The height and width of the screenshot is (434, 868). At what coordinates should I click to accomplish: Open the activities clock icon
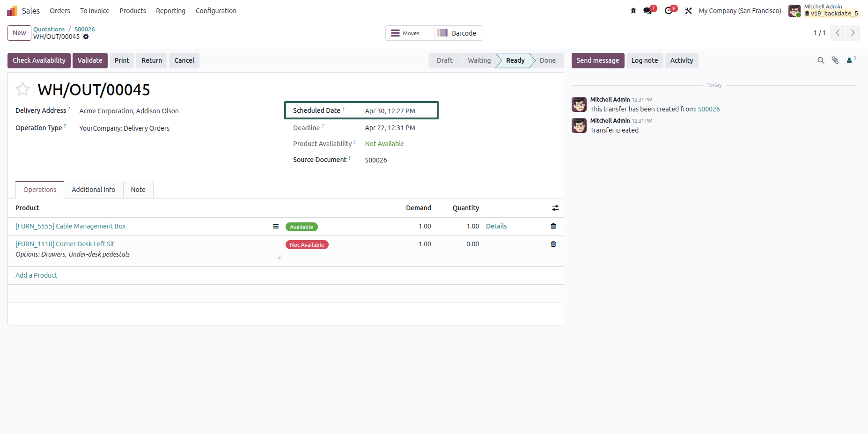click(669, 11)
